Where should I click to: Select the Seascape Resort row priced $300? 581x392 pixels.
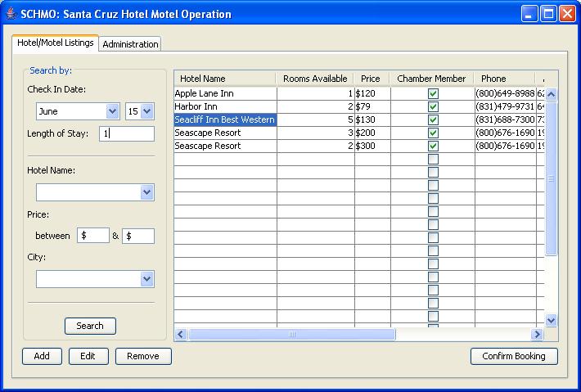point(359,146)
